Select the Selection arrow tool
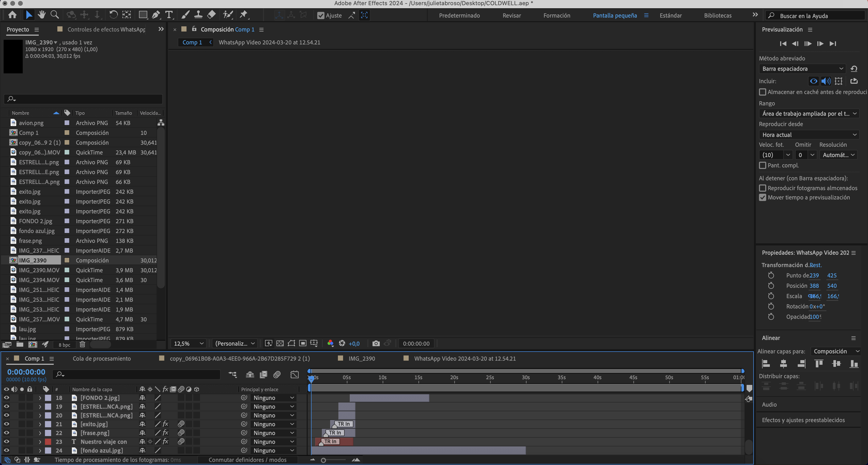 (x=29, y=15)
